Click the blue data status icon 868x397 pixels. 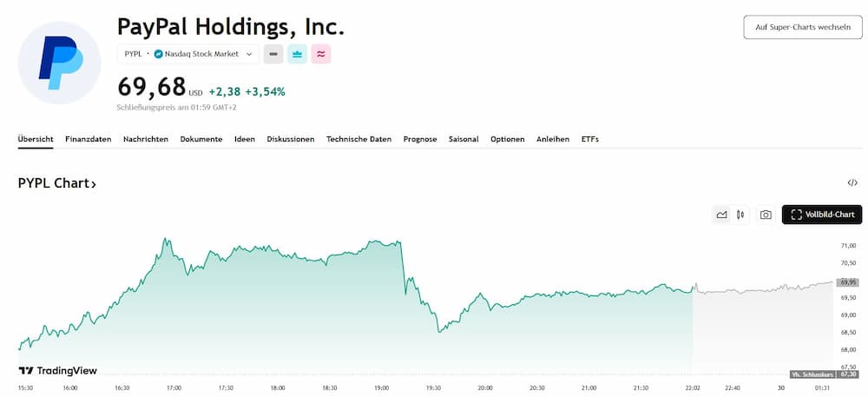(x=297, y=54)
